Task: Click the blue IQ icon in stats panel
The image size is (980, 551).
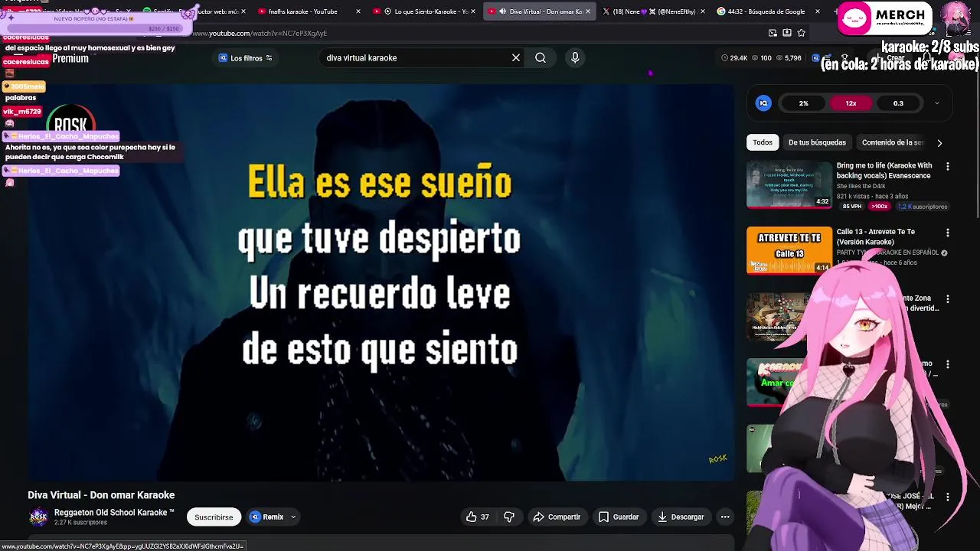Action: click(763, 103)
